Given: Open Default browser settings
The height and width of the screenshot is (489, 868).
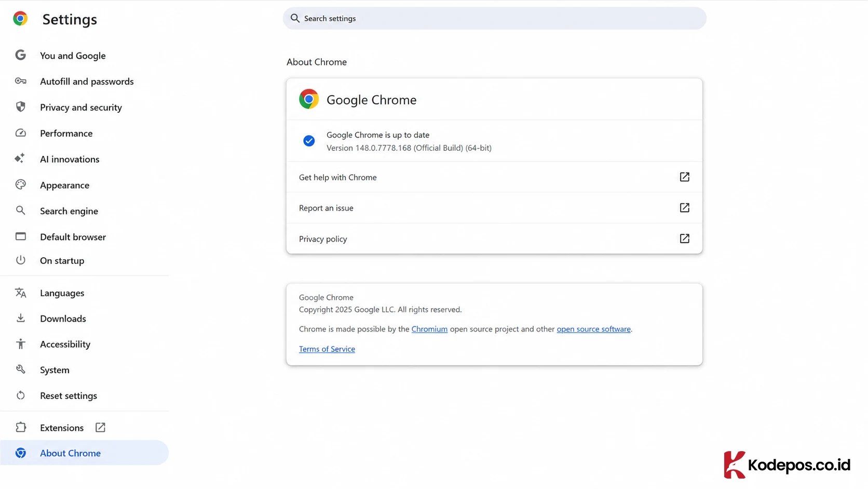Looking at the screenshot, I should coord(73,237).
